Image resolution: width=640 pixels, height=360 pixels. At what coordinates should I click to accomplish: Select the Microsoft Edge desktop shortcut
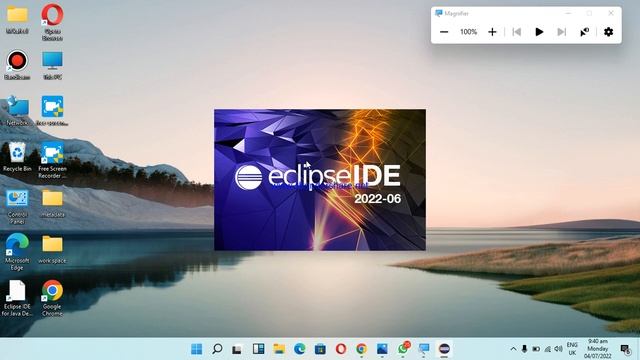(17, 252)
